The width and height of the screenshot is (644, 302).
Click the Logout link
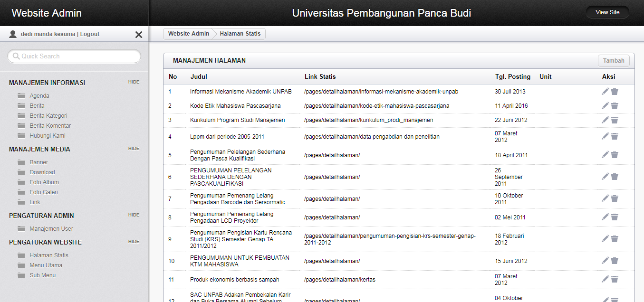pos(90,34)
